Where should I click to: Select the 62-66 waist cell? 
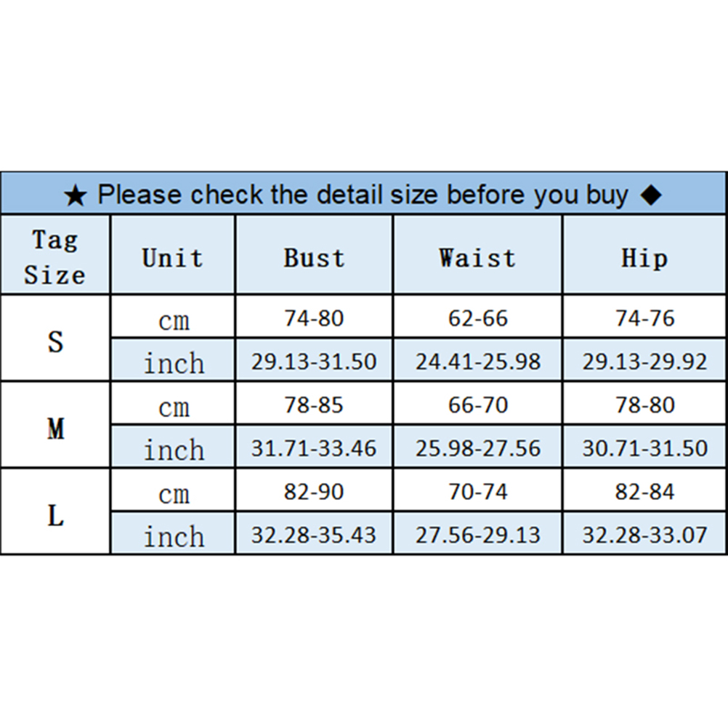coord(477,318)
